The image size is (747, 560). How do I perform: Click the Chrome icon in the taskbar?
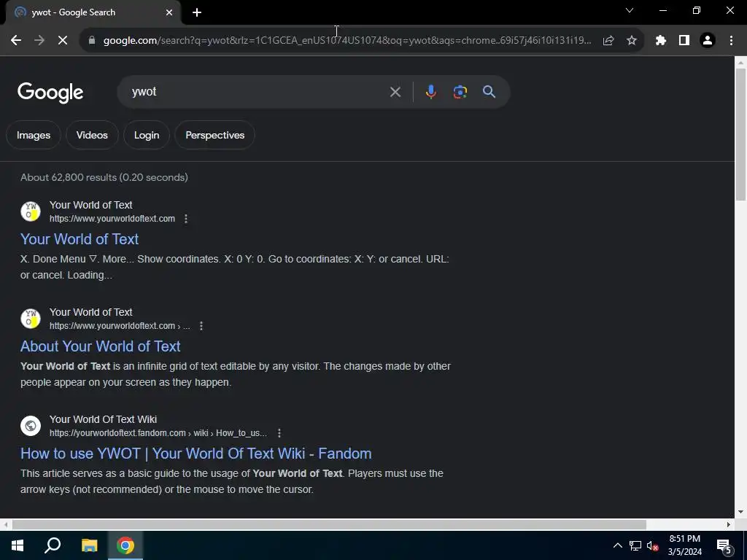pos(125,545)
